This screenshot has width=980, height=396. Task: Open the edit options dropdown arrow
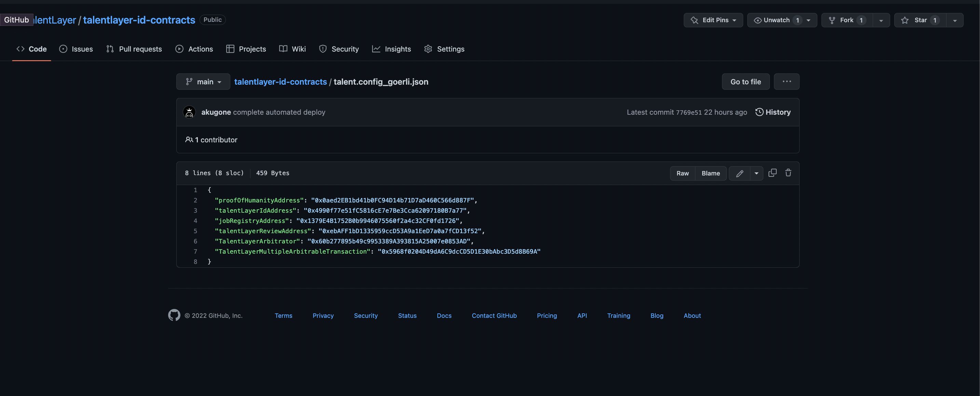coord(756,173)
